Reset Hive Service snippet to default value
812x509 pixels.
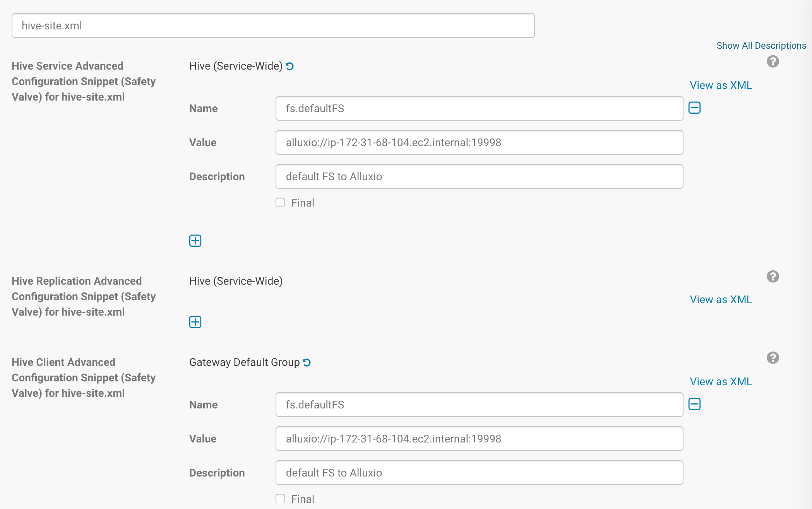[x=290, y=67]
